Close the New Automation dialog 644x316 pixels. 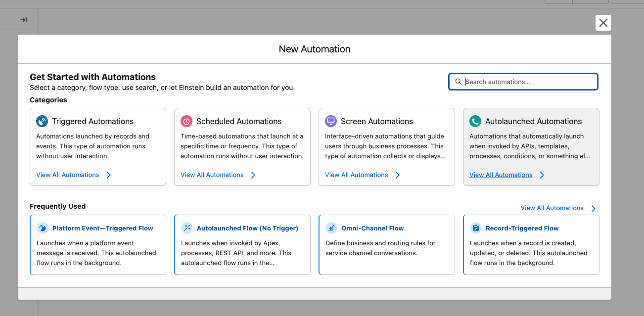point(603,23)
